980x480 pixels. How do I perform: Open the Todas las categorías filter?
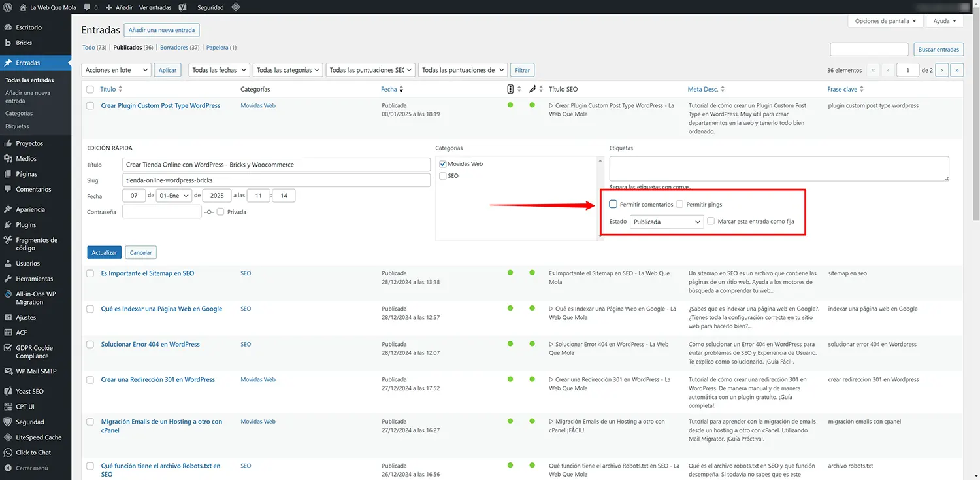tap(288, 70)
